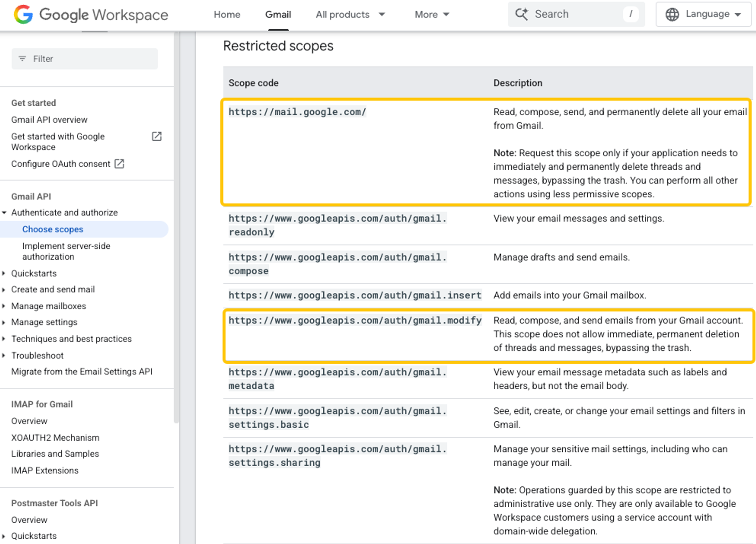Open Migrate from the Email Settings API
The width and height of the screenshot is (756, 544).
click(82, 372)
